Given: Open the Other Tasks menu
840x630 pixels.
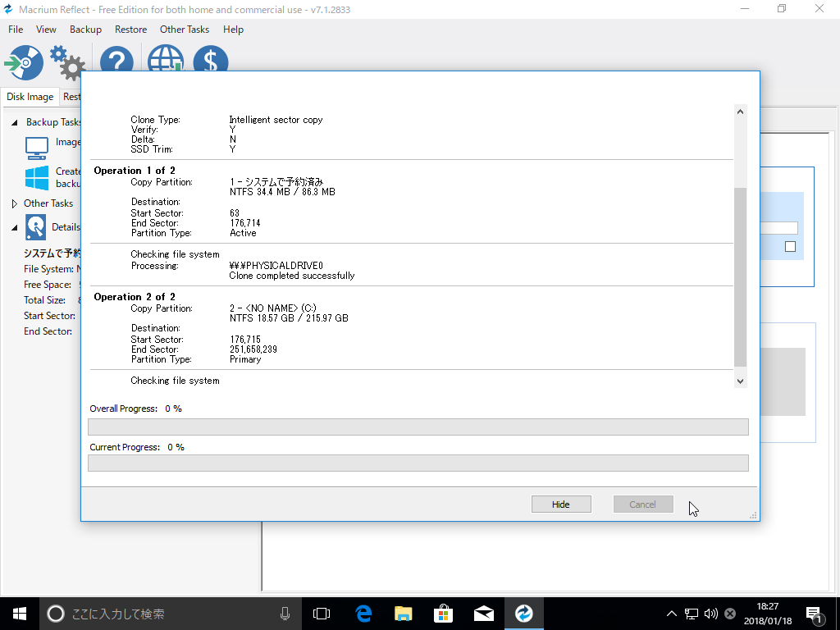Looking at the screenshot, I should (185, 30).
